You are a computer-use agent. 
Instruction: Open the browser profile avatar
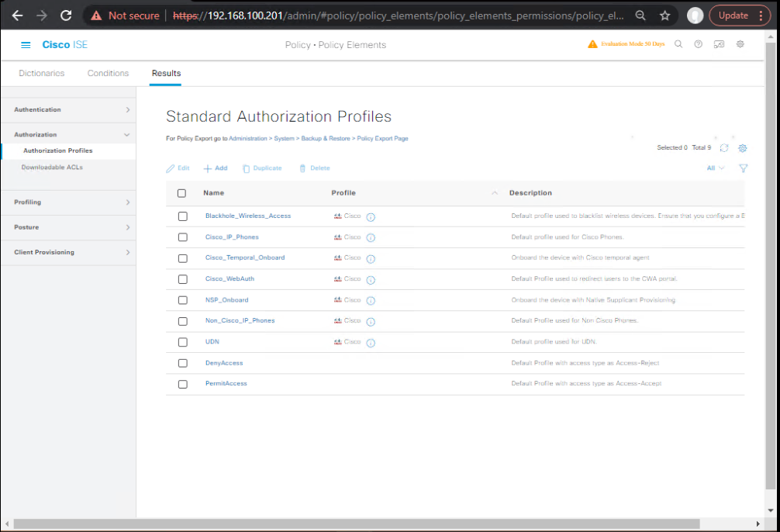point(695,16)
